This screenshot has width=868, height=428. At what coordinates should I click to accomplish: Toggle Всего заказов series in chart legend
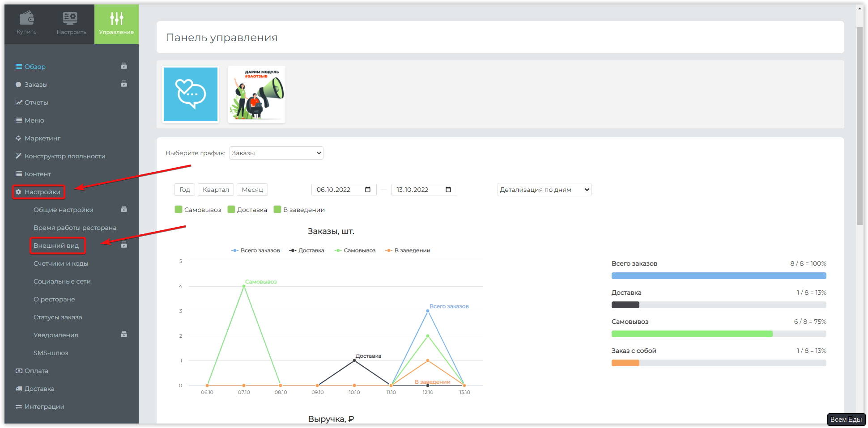[x=255, y=250]
